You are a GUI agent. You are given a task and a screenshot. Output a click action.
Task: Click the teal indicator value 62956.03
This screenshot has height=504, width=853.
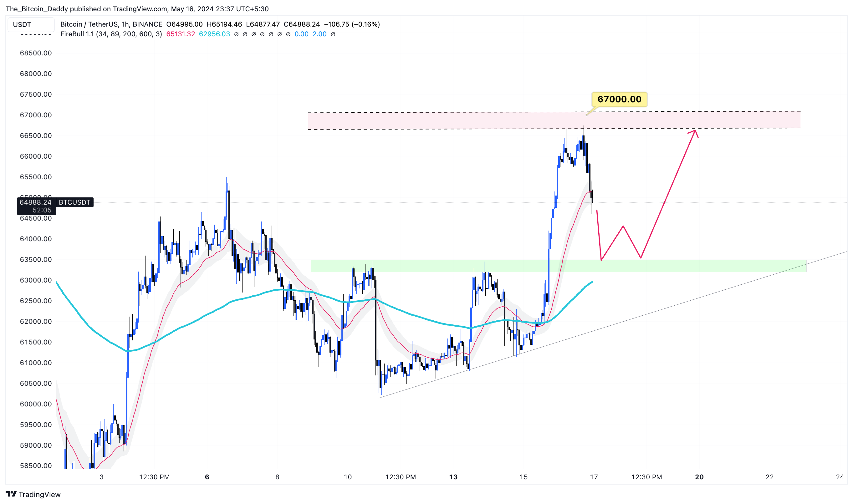tap(214, 34)
